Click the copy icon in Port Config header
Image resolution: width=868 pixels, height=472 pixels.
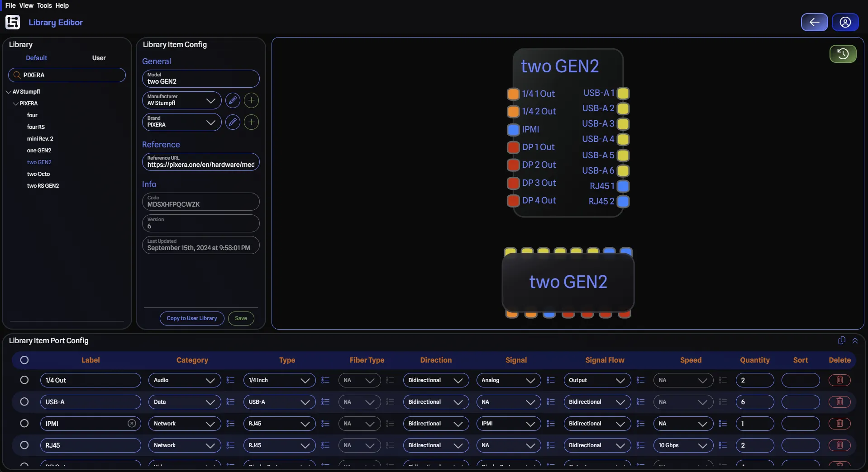(x=841, y=340)
